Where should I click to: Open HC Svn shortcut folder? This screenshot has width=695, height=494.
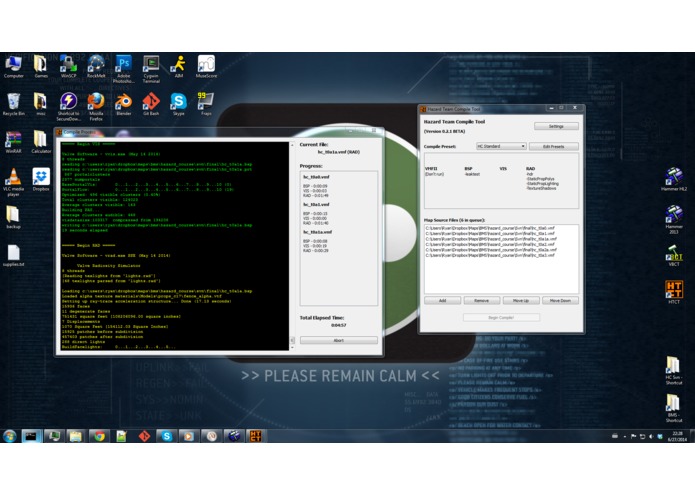[674, 371]
